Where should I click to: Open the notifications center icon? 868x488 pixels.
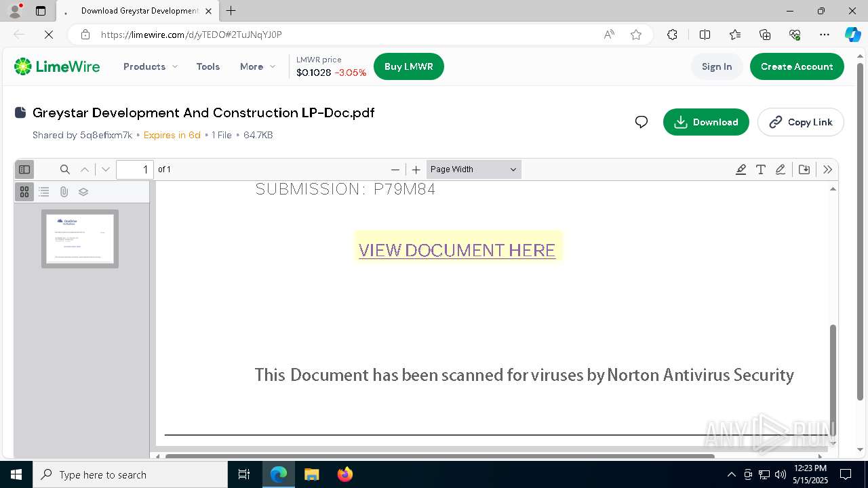(x=846, y=474)
